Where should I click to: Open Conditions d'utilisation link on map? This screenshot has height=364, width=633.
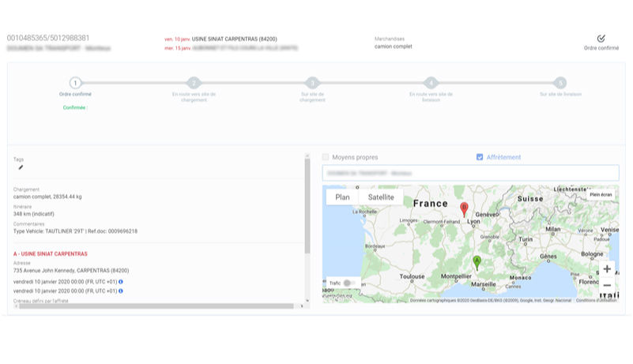[x=597, y=300]
